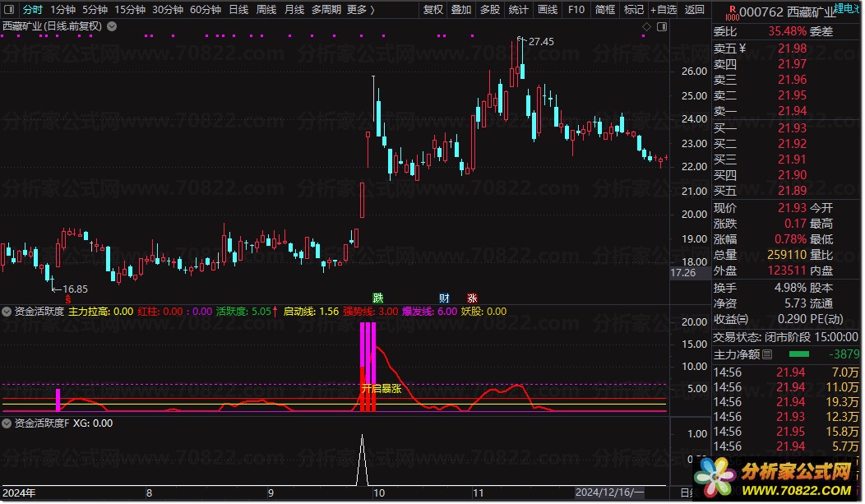The image size is (865, 504).
Task: Select the 1分钟 period tab
Action: point(62,9)
